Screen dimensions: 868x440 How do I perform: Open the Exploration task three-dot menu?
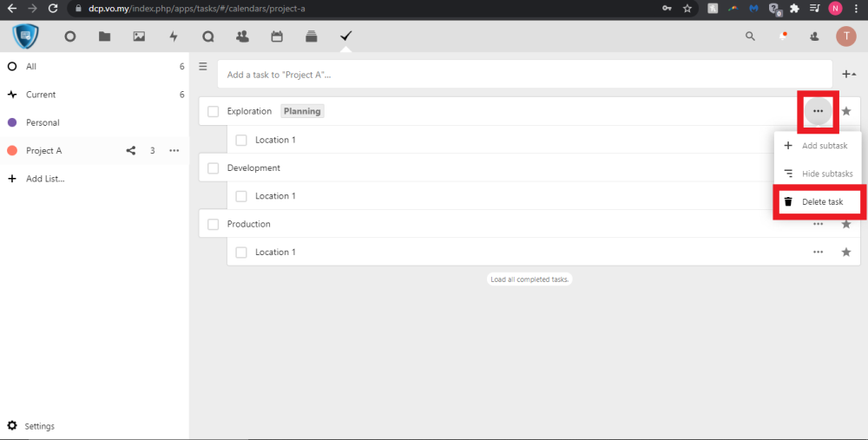(x=818, y=111)
